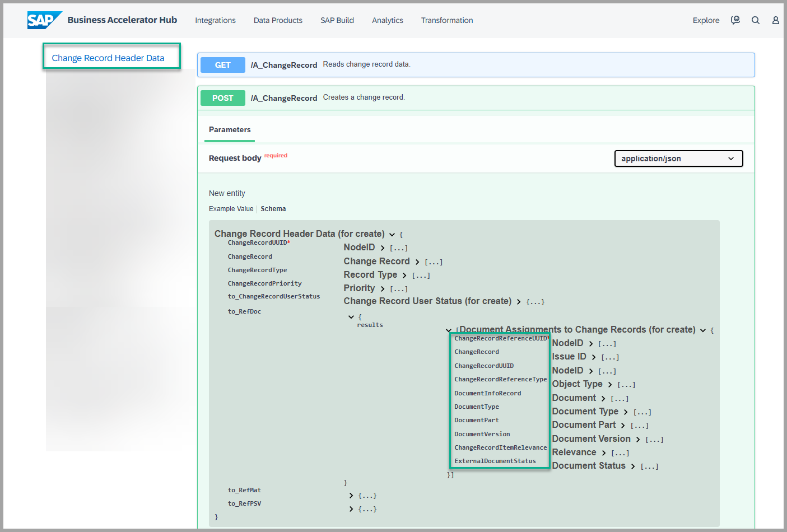This screenshot has height=532, width=787.
Task: Open the Analytics menu
Action: 387,20
